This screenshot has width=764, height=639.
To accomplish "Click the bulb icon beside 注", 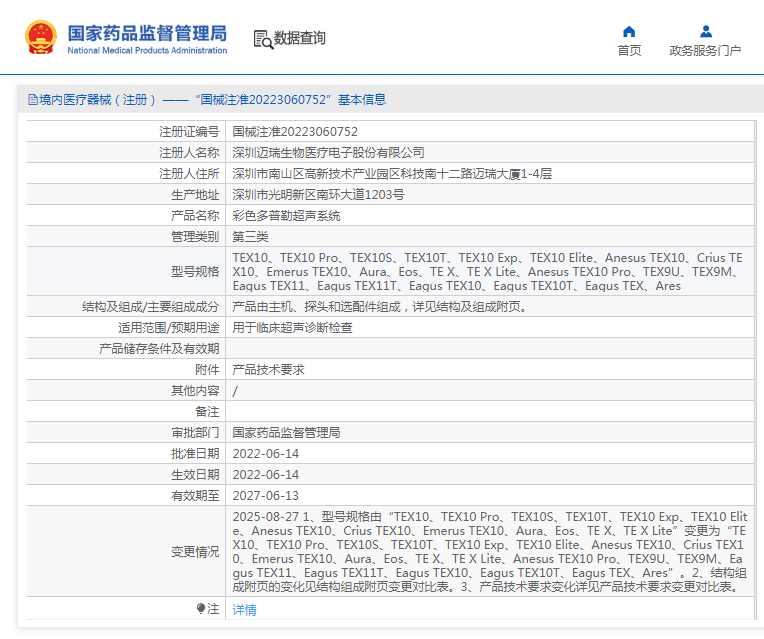I will (201, 608).
